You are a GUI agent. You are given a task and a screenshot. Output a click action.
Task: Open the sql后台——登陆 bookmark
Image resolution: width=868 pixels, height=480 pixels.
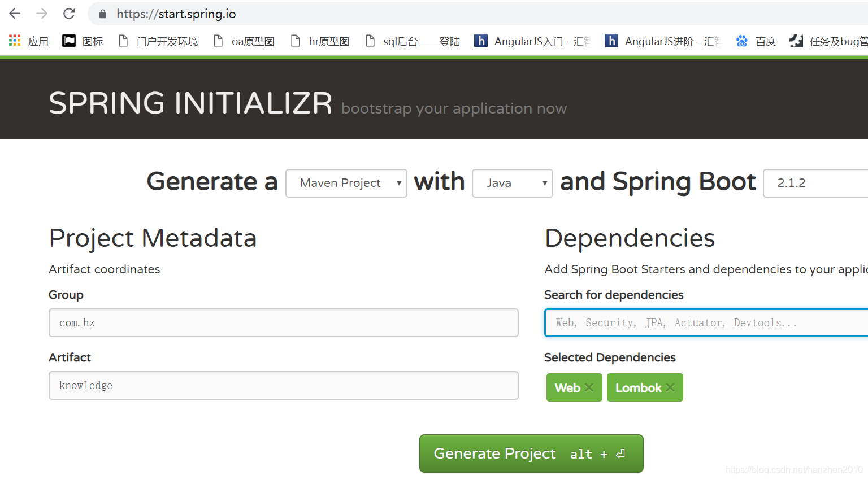click(x=413, y=41)
